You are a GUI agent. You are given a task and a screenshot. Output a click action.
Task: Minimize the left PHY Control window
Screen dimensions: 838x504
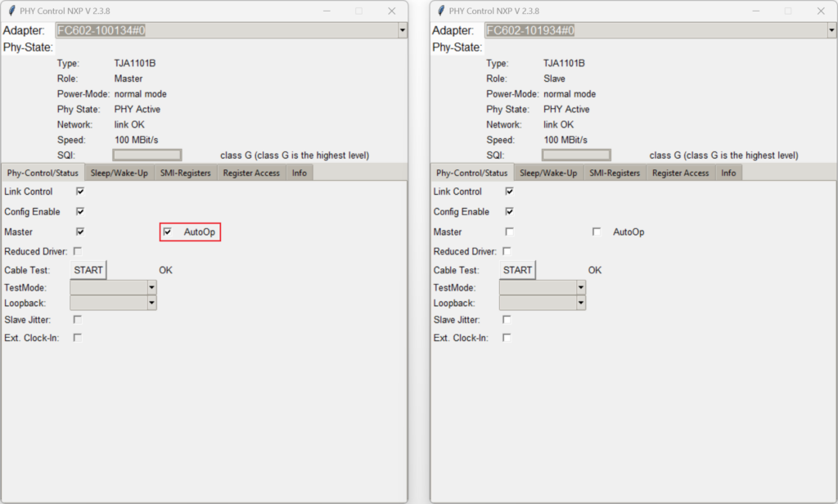click(x=327, y=11)
